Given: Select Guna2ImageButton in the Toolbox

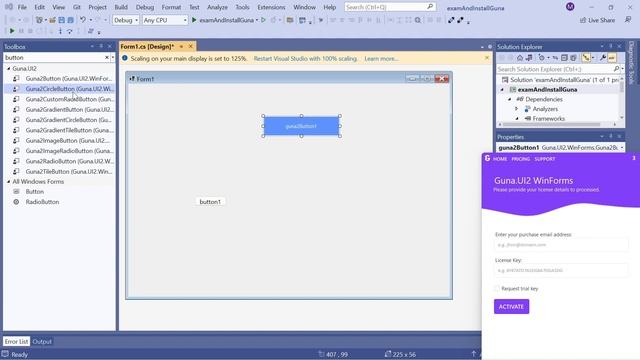Looking at the screenshot, I should point(59,140).
